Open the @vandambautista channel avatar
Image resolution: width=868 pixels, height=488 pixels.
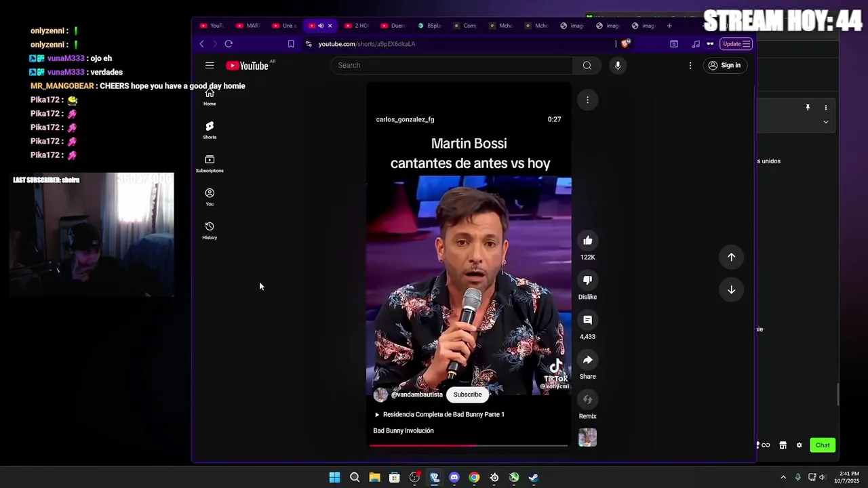pyautogui.click(x=380, y=394)
